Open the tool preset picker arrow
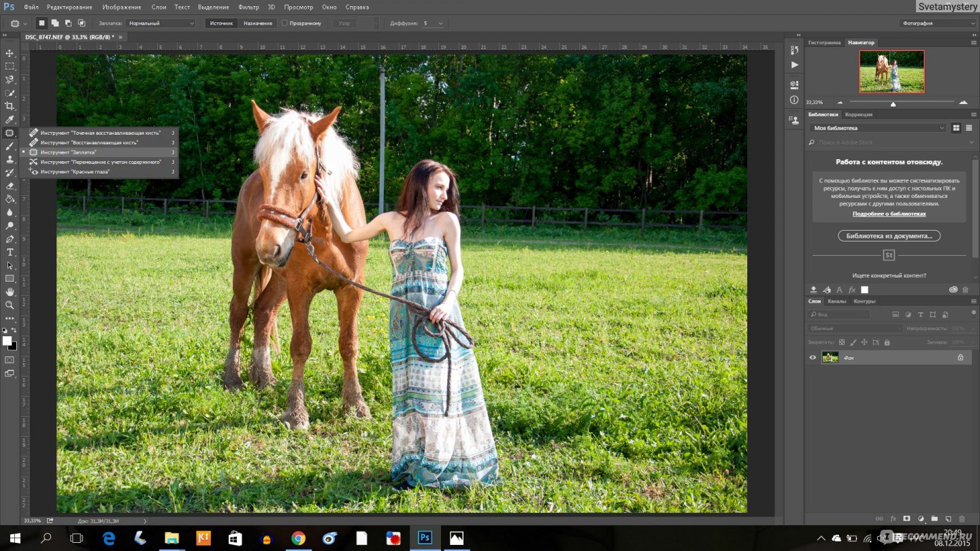Viewport: 980px width, 551px height. 25,23
